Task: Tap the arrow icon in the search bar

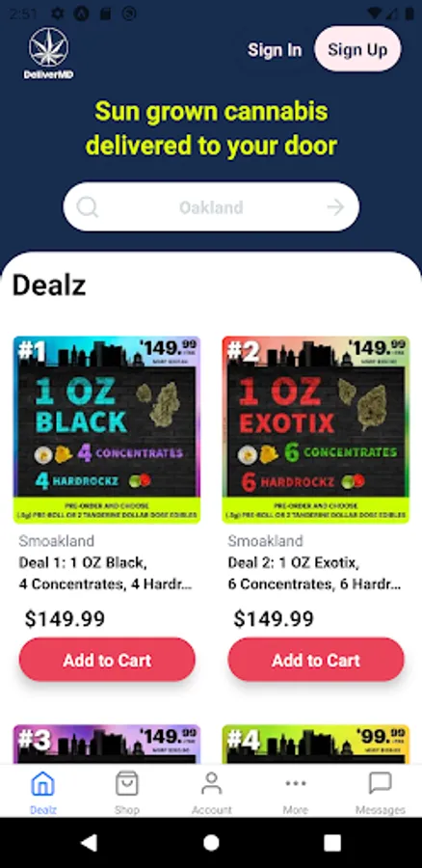Action: [335, 207]
